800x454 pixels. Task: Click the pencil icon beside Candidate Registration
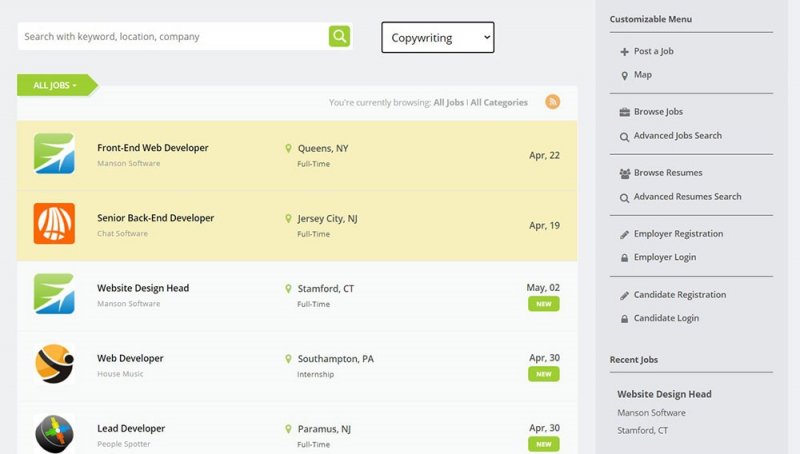[x=624, y=295]
